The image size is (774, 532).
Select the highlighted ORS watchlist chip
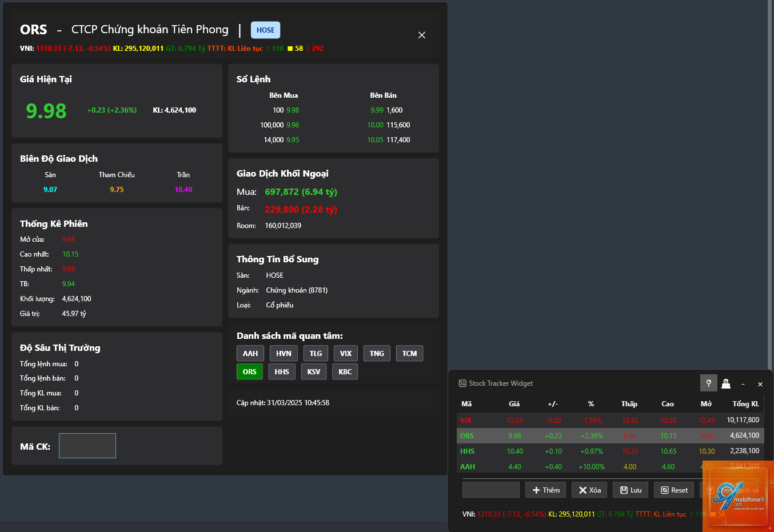[250, 371]
